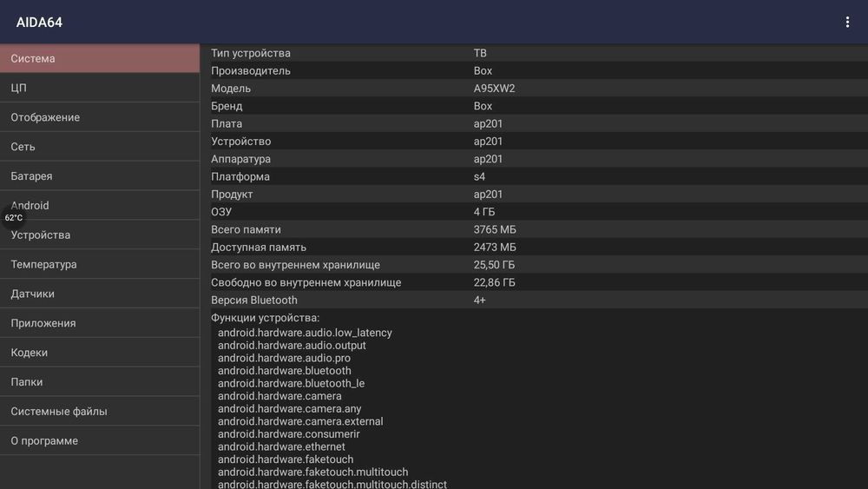Show the Температура section

(x=100, y=263)
